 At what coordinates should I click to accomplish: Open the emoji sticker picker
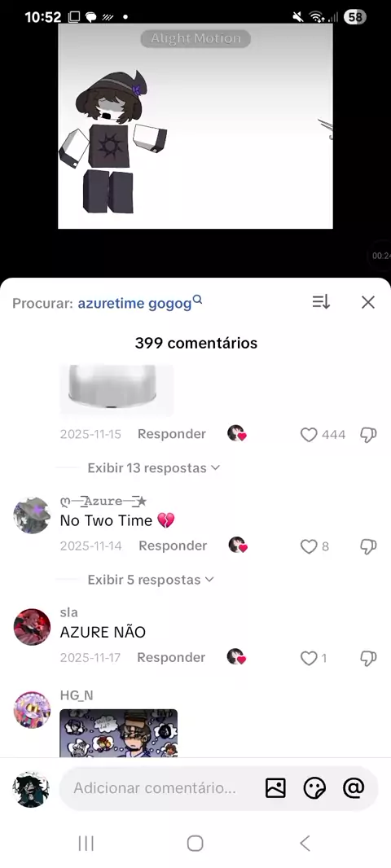314,787
